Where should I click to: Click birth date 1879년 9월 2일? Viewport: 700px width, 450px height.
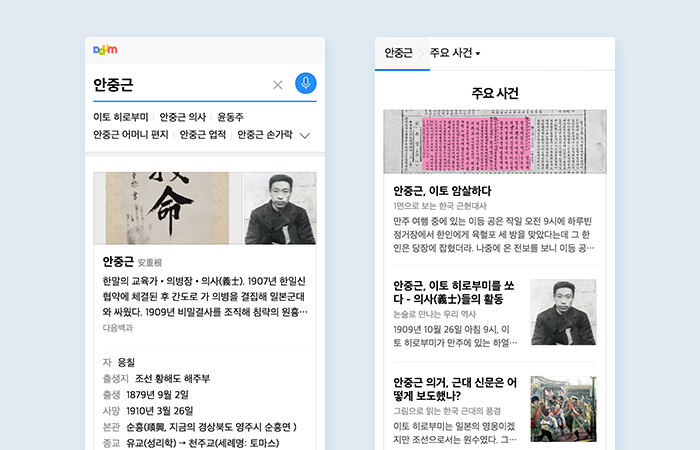coord(157,395)
